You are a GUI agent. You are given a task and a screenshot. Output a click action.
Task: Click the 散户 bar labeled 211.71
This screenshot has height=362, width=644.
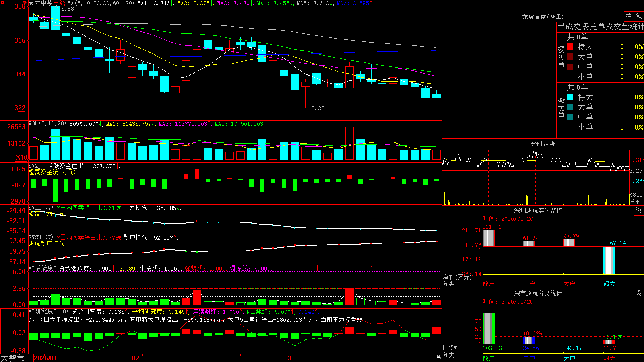(x=488, y=238)
